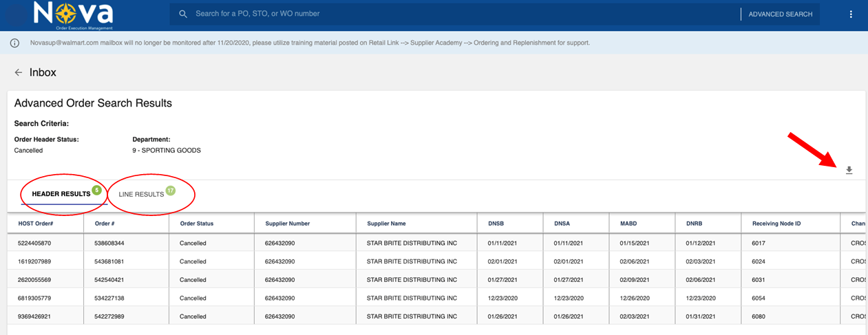Click MABD date 01/15/2021
The image size is (868, 335).
635,244
